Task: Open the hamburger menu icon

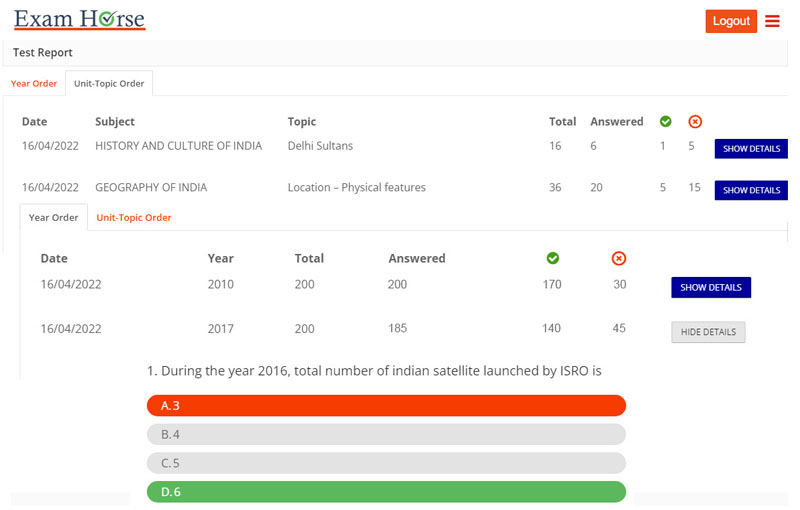Action: click(772, 21)
